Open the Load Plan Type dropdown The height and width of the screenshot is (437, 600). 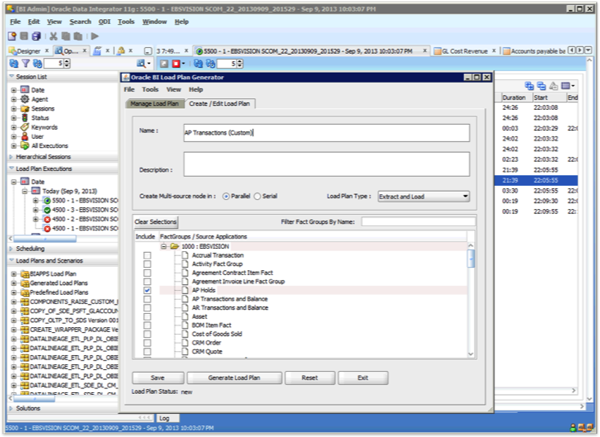tap(424, 197)
